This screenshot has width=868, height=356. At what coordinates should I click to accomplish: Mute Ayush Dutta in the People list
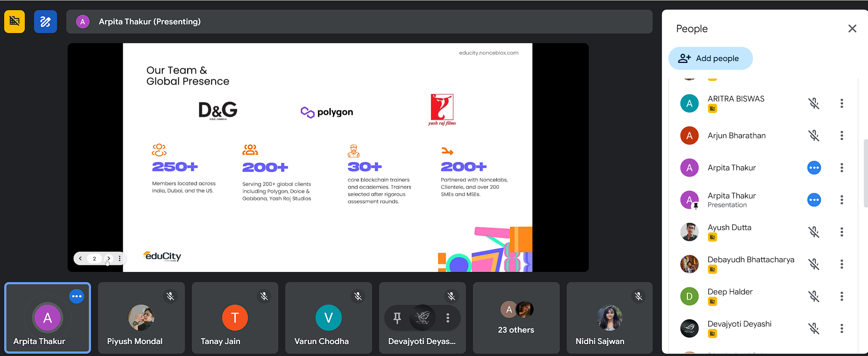click(x=814, y=232)
